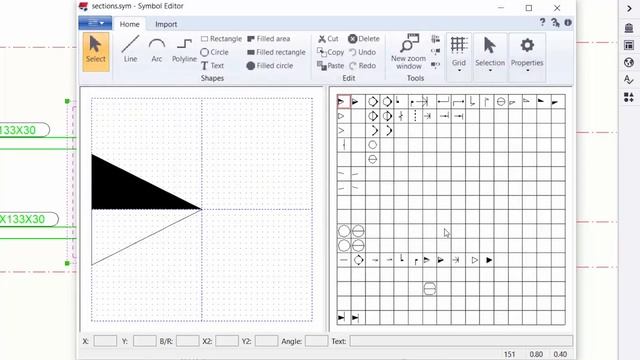Click the X2 coordinate field

227,341
